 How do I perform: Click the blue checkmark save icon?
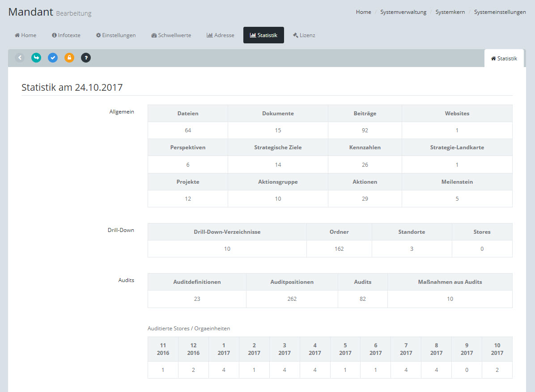click(x=53, y=58)
